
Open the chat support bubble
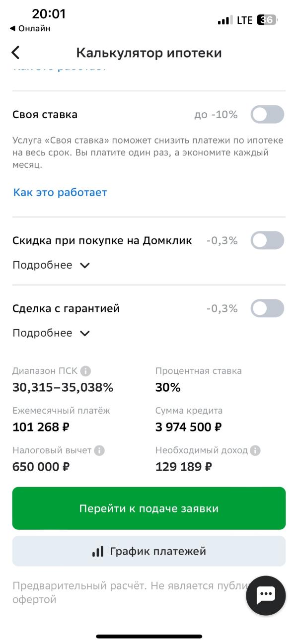pos(266,595)
